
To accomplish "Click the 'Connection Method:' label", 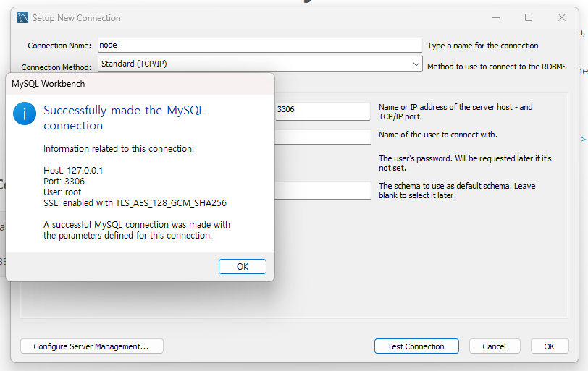I will click(56, 67).
